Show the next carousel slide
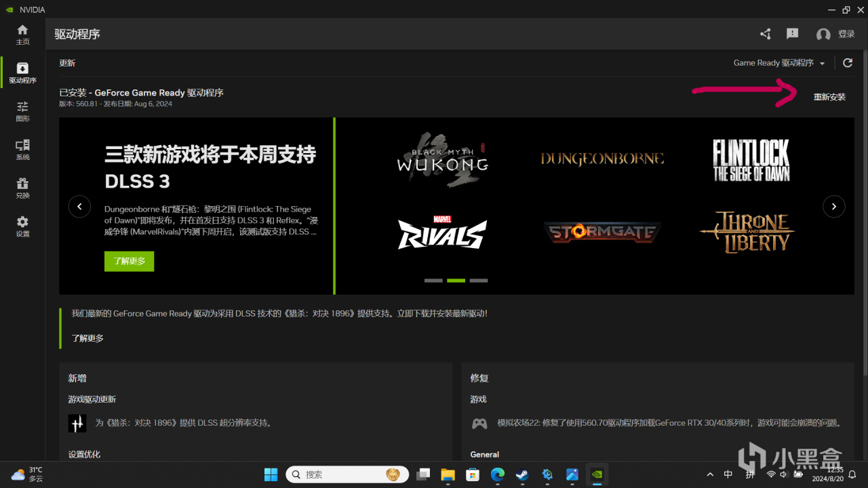Screen dimensions: 868x488 [x=833, y=206]
